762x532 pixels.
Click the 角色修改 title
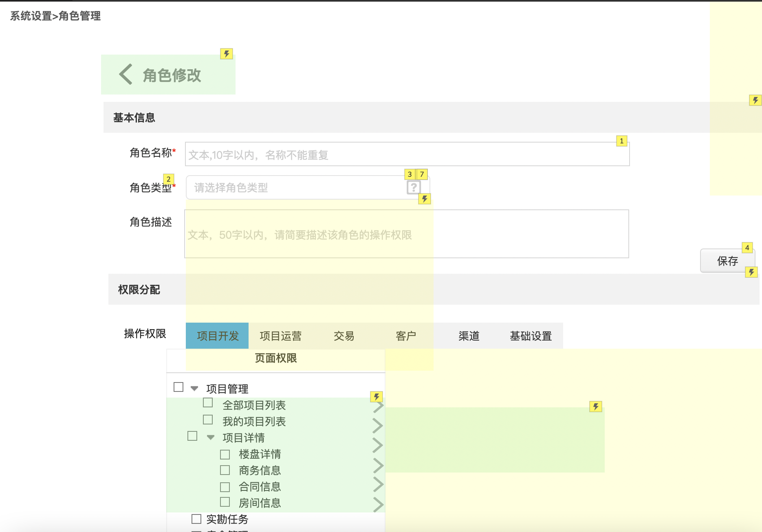pos(172,75)
